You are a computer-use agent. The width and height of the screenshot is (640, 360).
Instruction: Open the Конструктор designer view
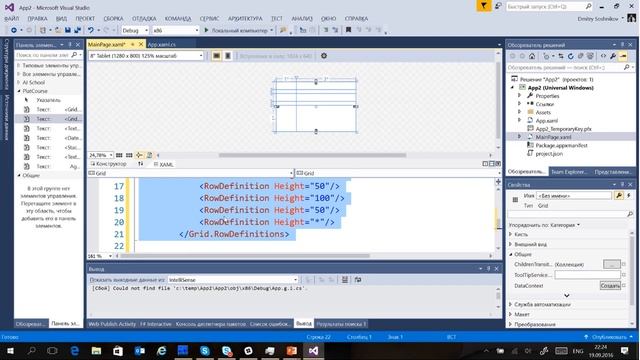pyautogui.click(x=109, y=164)
